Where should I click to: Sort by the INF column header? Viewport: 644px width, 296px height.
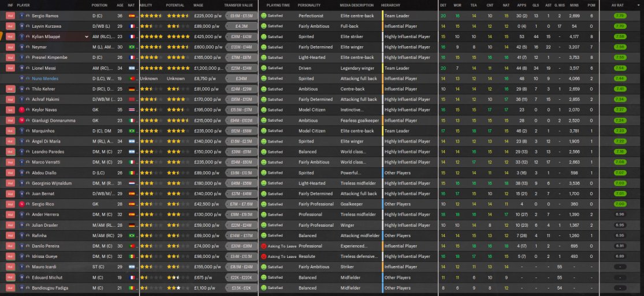pyautogui.click(x=10, y=5)
